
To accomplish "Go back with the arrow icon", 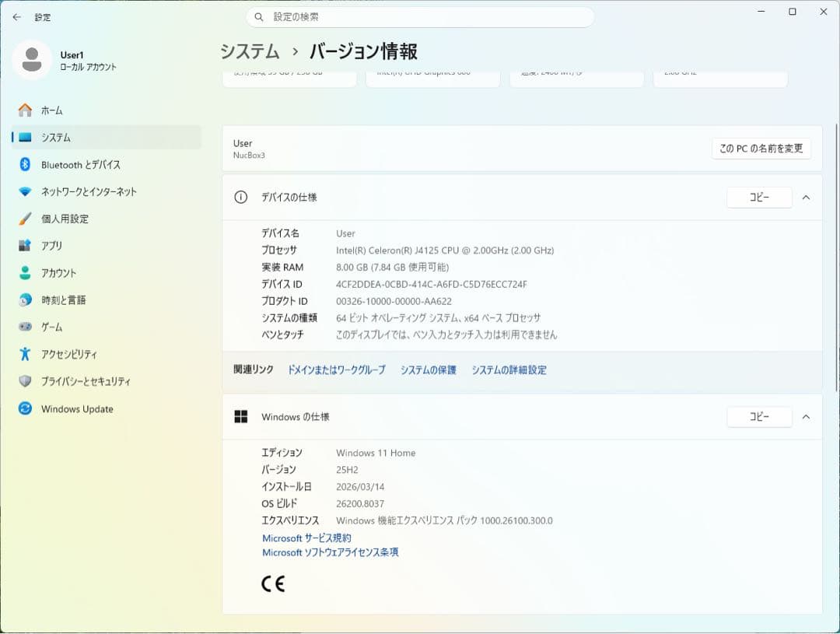I will coord(16,17).
